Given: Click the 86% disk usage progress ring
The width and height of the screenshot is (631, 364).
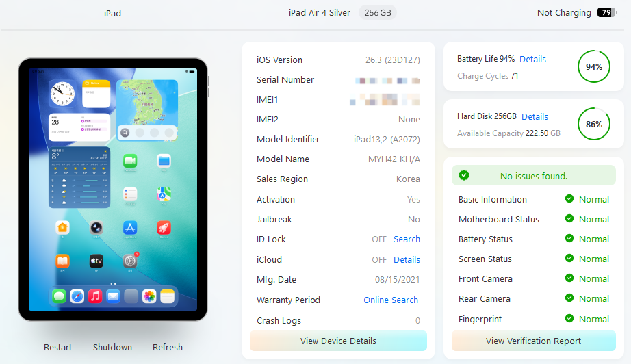Looking at the screenshot, I should (594, 125).
